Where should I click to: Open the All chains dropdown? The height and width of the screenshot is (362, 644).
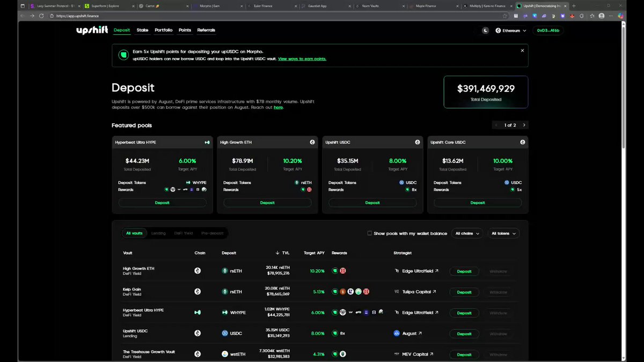(x=466, y=233)
